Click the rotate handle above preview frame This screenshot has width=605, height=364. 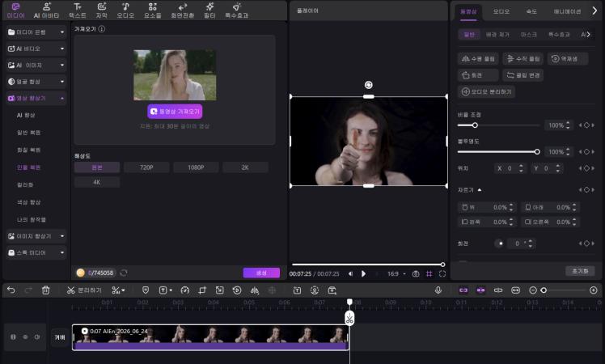pyautogui.click(x=369, y=85)
